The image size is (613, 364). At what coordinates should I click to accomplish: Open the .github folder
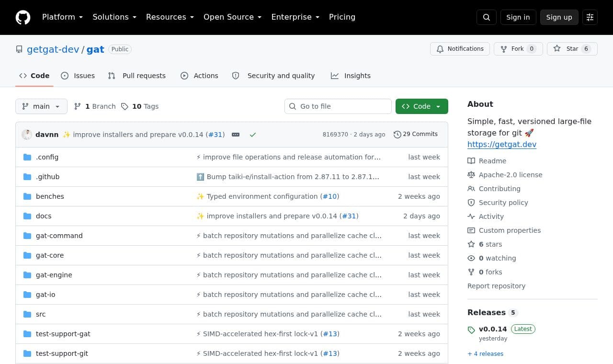click(48, 177)
